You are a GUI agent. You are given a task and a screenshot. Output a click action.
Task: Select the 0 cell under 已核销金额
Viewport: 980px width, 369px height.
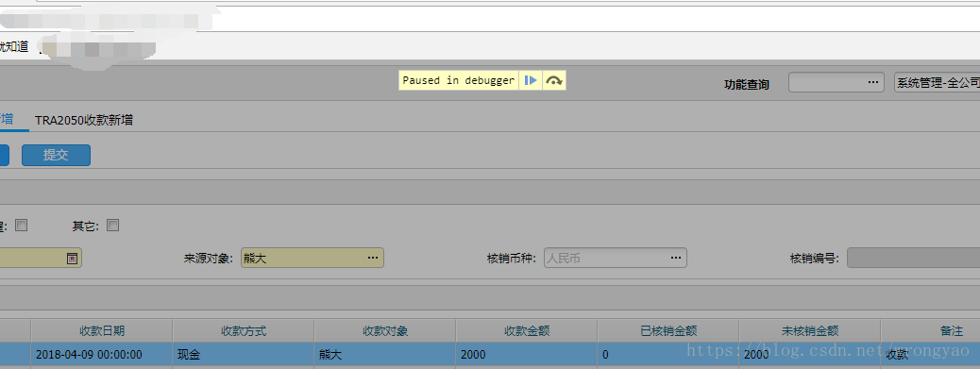[668, 354]
